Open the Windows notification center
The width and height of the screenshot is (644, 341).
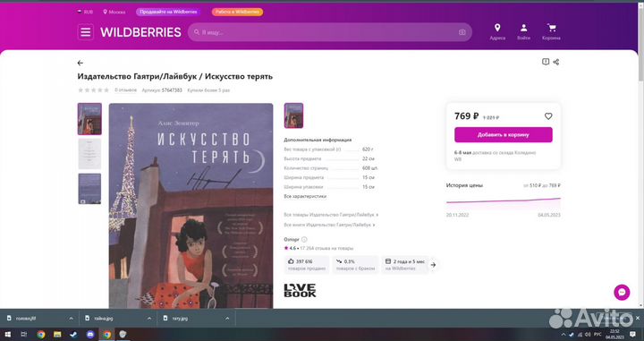pyautogui.click(x=634, y=335)
